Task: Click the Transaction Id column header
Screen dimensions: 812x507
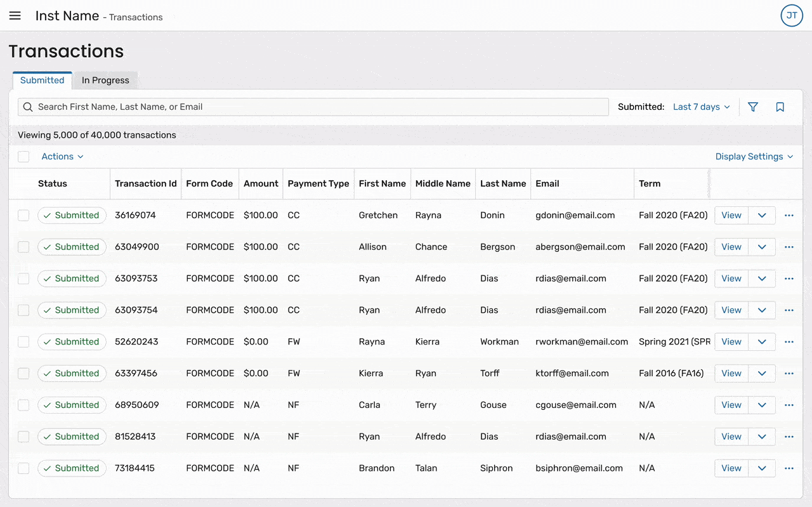Action: click(146, 183)
